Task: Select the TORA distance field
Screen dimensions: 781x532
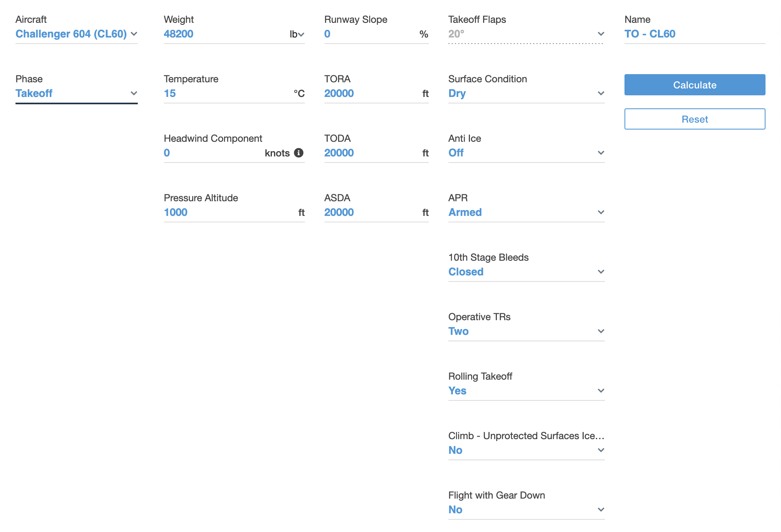Action: 371,93
